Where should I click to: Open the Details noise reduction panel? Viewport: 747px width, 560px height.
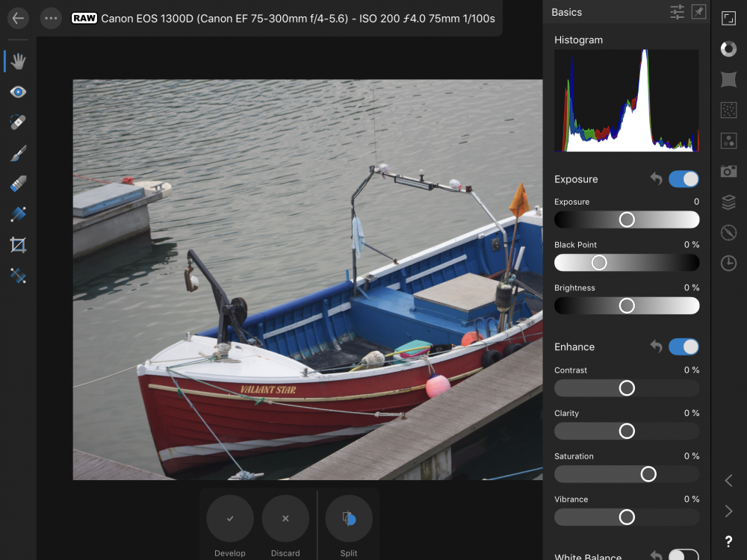coord(728,110)
